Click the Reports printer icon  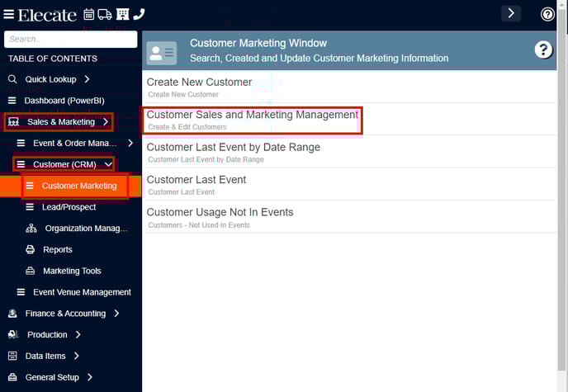31,250
